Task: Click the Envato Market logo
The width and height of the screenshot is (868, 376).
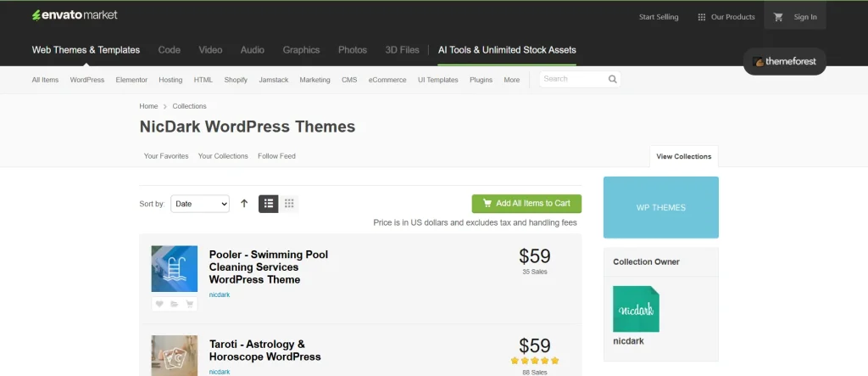Action: pyautogui.click(x=75, y=15)
